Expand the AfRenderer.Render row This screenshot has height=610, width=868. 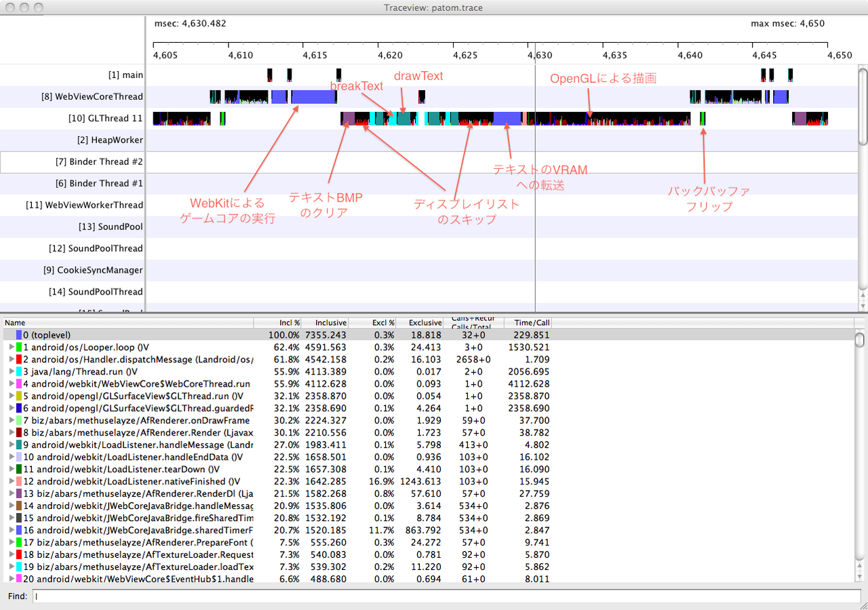[x=11, y=432]
